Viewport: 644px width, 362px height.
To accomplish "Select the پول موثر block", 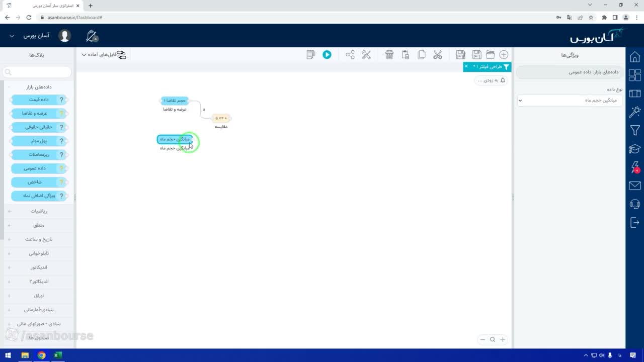I will (38, 141).
